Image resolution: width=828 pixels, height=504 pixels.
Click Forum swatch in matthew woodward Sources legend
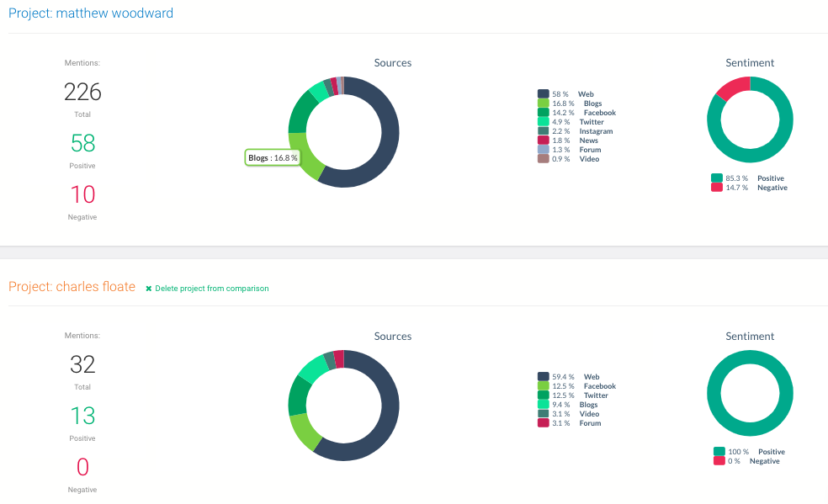(x=544, y=150)
